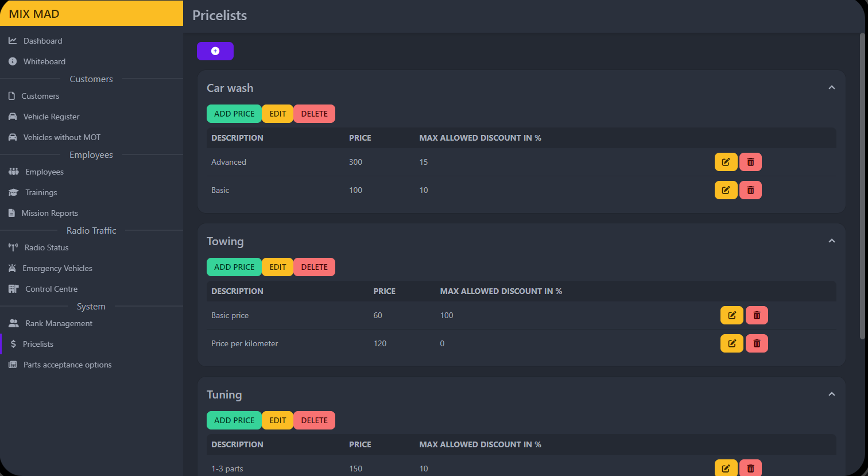The image size is (868, 476).
Task: Click edit icon for Basic price towing row
Action: tap(731, 315)
